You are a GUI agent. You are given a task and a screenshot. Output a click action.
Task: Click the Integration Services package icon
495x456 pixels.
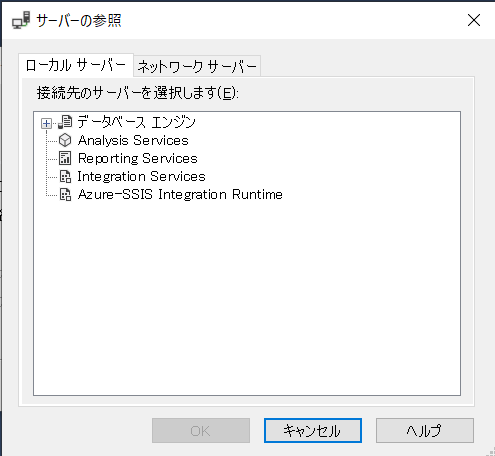[x=65, y=176]
